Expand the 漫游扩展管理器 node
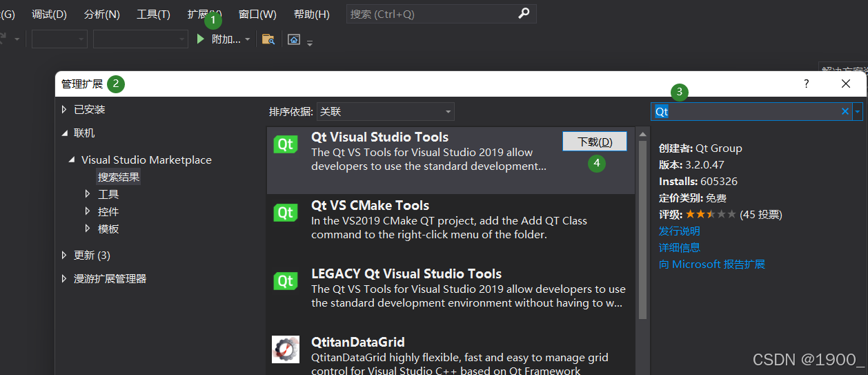Screen dimensions: 868x375 (x=64, y=278)
